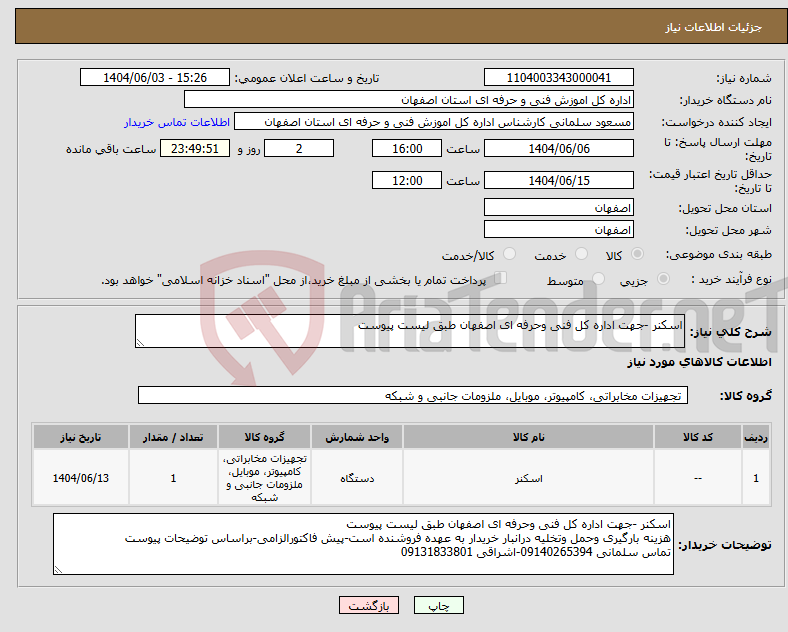Select the خدمت radio button
The height and width of the screenshot is (632, 788).
581,254
